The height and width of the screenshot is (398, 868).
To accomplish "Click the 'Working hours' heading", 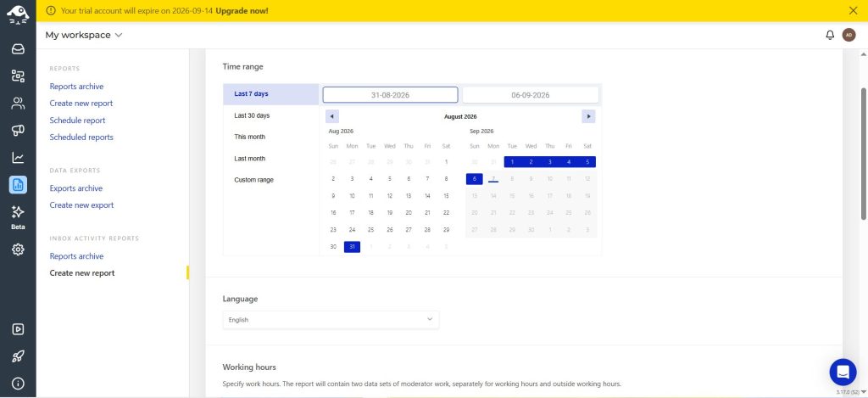I will pos(249,367).
